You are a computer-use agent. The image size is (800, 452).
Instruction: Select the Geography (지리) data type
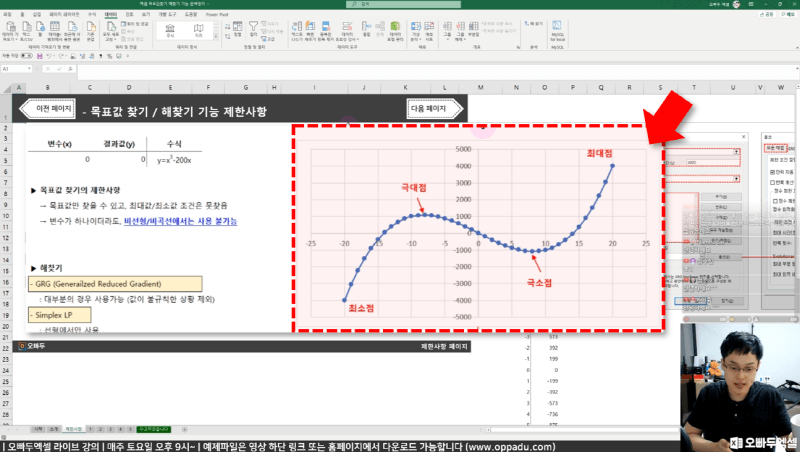tap(198, 31)
